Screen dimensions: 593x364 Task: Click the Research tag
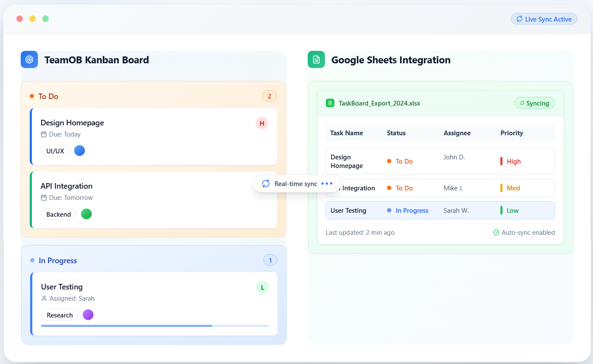(59, 315)
